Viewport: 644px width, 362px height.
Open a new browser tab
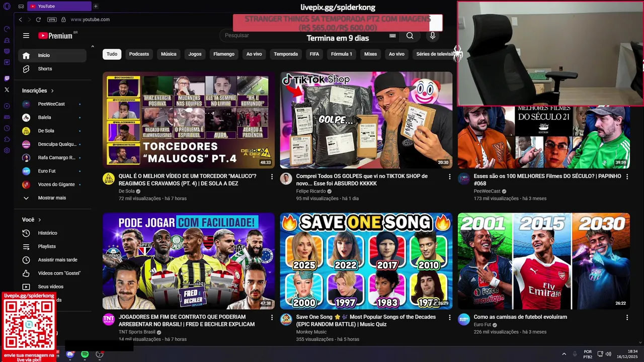[x=96, y=7]
